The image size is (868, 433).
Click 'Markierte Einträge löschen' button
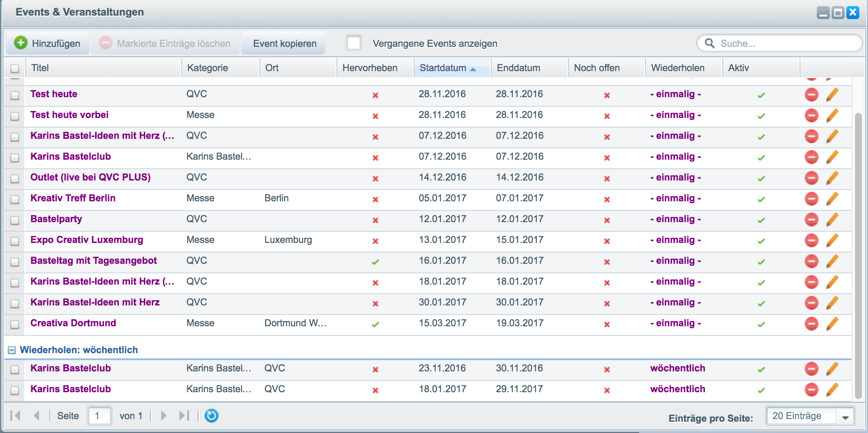(165, 43)
